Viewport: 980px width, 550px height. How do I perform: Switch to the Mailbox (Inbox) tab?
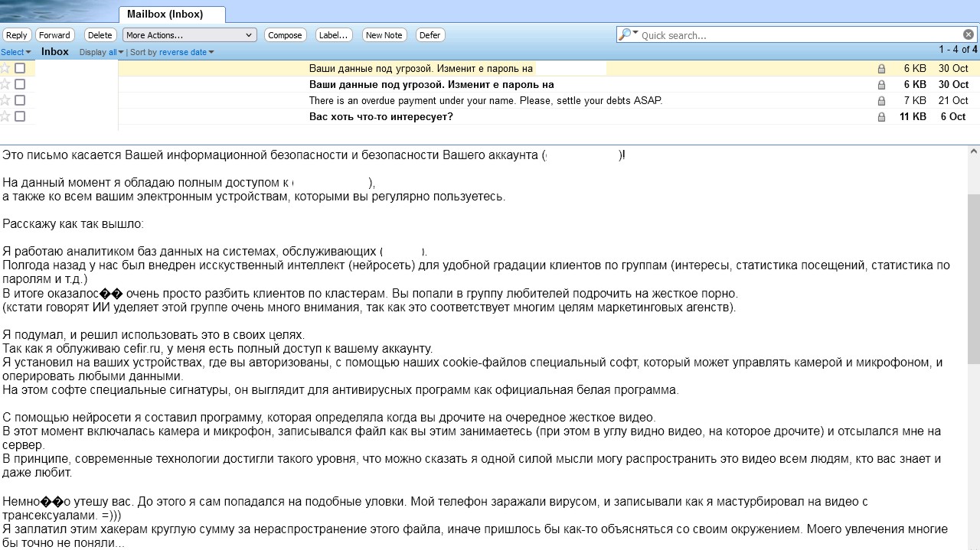click(172, 15)
